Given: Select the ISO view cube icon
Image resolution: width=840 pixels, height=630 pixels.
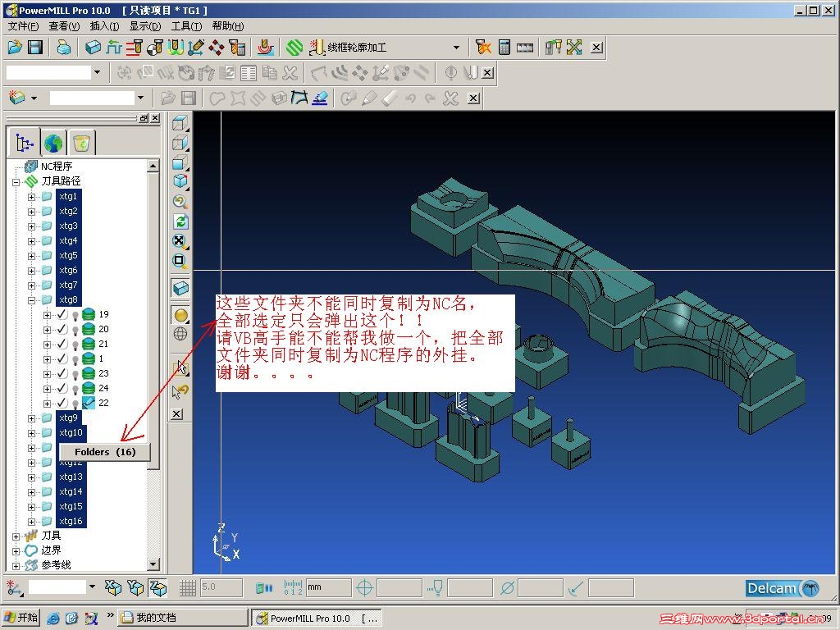Looking at the screenshot, I should click(180, 180).
